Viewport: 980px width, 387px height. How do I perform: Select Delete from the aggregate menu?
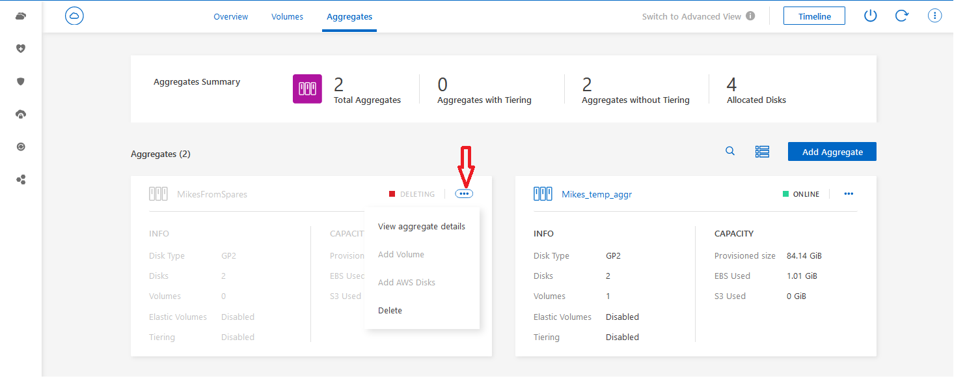(x=390, y=310)
